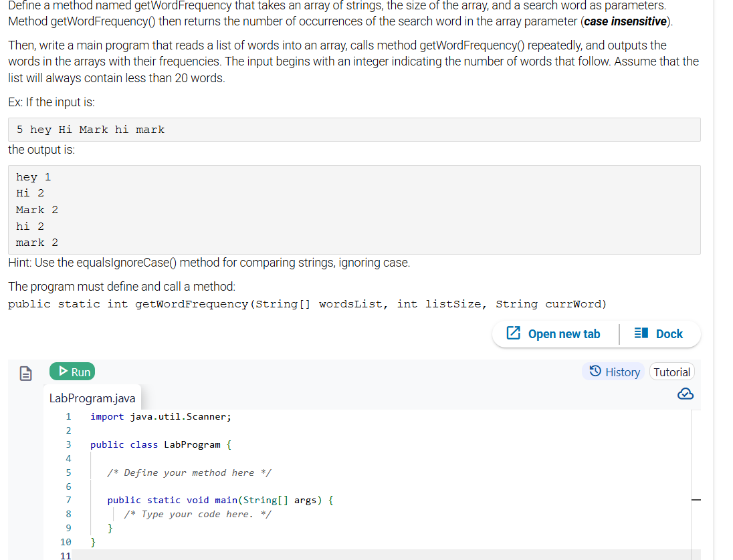This screenshot has width=733, height=560.
Task: Click the cloud save status icon
Action: 685,394
